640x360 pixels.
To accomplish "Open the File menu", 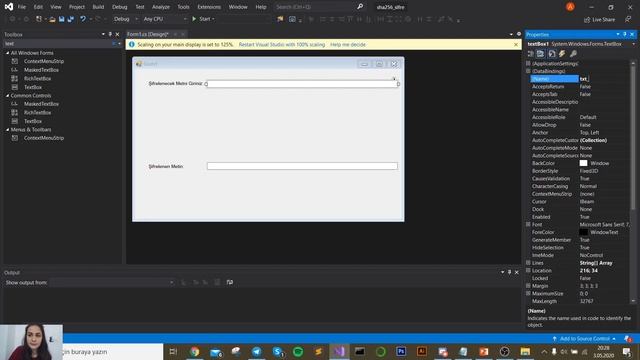I will click(x=22, y=7).
